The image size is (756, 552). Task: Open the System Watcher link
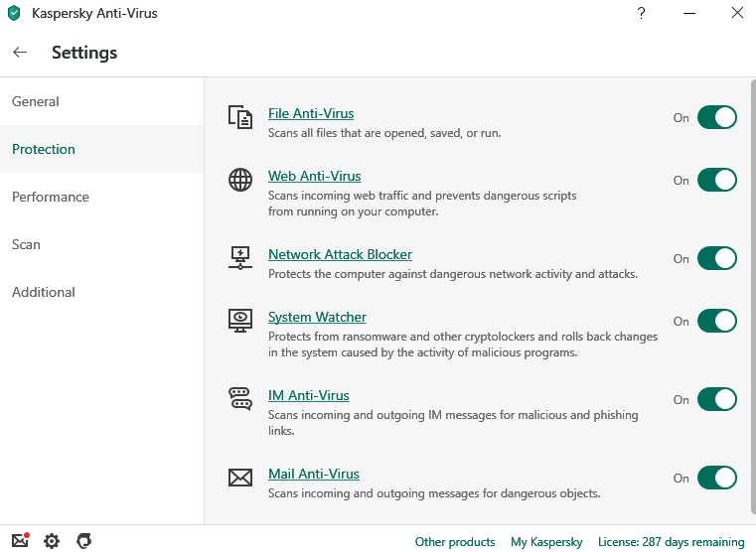[317, 318]
